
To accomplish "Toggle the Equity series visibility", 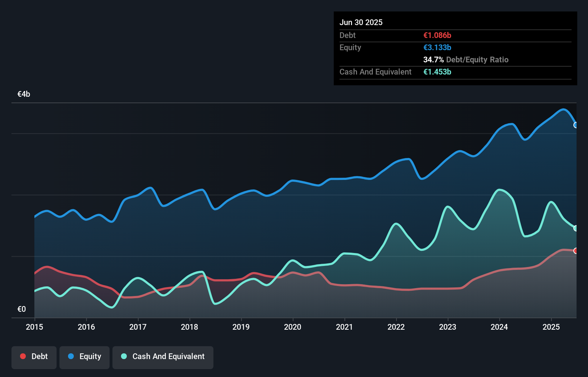I will 84,357.
